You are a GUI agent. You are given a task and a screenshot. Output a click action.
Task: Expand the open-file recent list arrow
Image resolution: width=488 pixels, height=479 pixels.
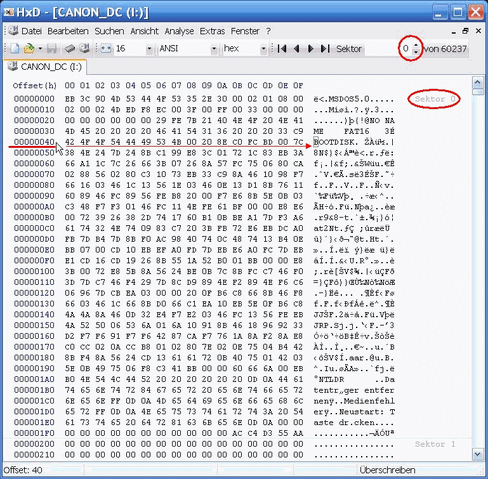pyautogui.click(x=40, y=49)
